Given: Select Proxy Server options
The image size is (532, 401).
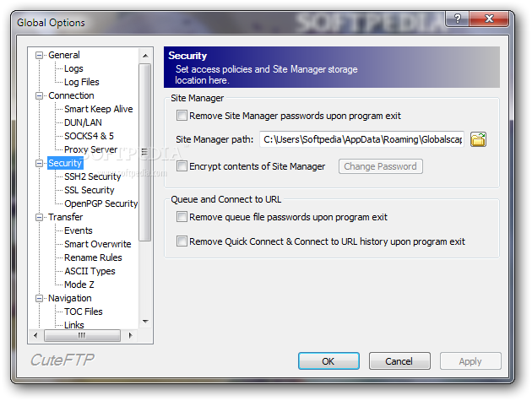Looking at the screenshot, I should (90, 149).
